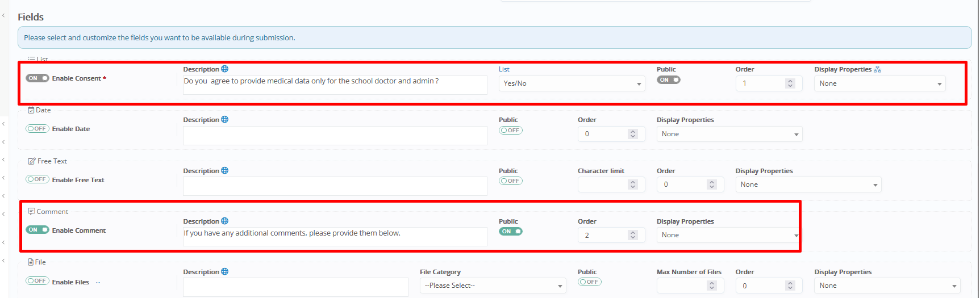980x298 pixels.
Task: Click the Enable Date description text box
Action: (335, 135)
